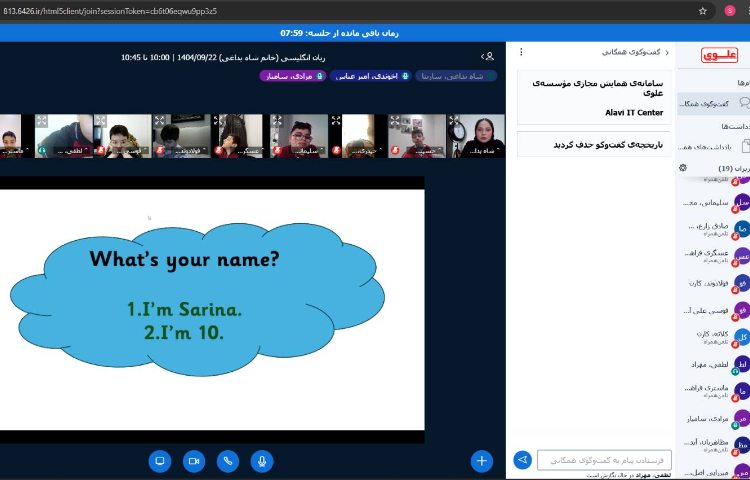Screen dimensions: 750x480
Task: Fullscreen the فولادوند webcam tile
Action: [x=159, y=120]
